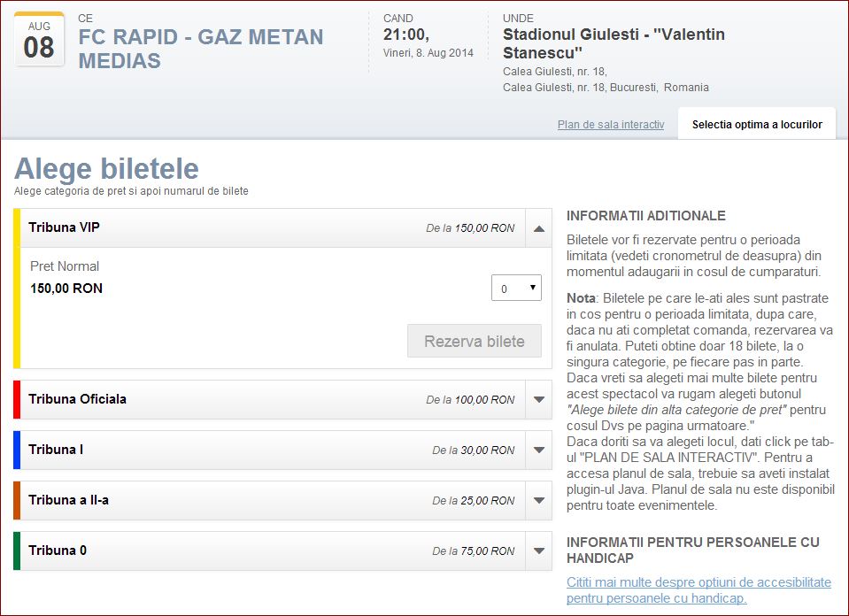Click the Vineri, 8. Aug 2014 date text
Viewport: 849px width, 616px height.
[x=428, y=53]
